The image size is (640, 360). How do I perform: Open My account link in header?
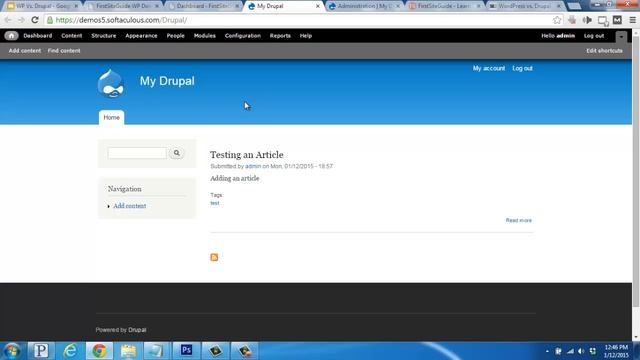click(x=489, y=68)
